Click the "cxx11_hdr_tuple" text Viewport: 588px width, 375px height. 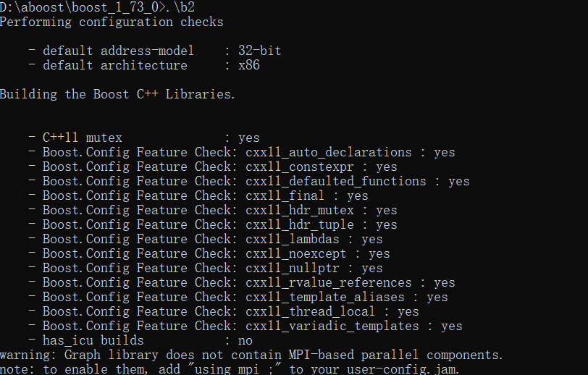point(300,224)
